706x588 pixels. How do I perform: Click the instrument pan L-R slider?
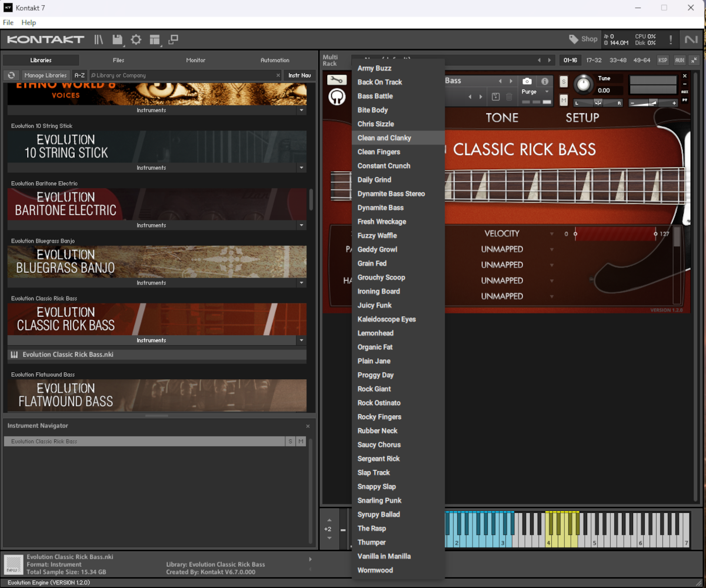coord(598,103)
